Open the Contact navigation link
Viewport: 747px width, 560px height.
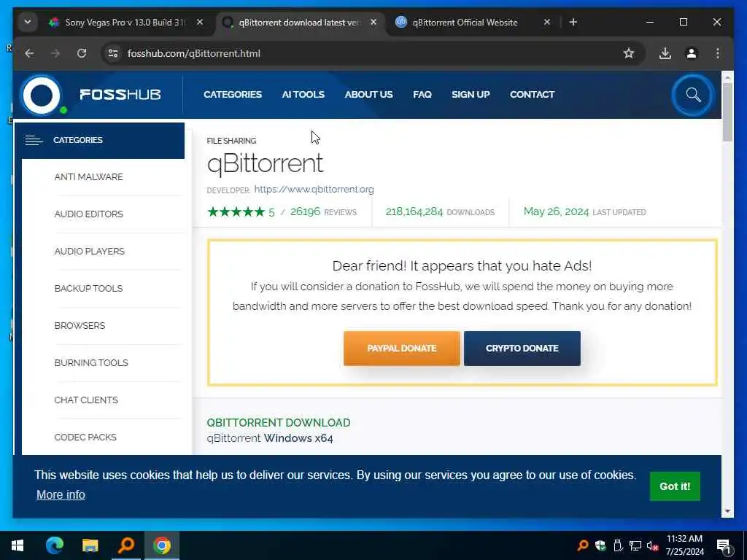click(x=532, y=94)
